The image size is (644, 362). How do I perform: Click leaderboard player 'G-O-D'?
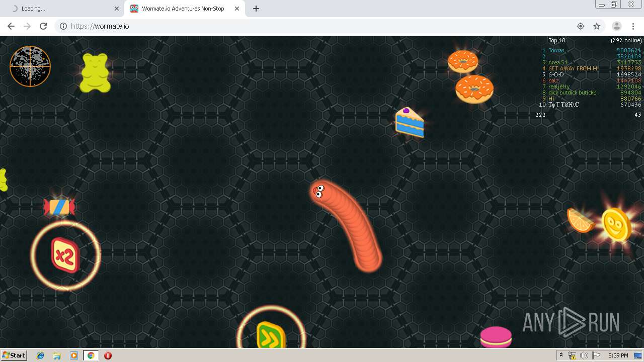(x=556, y=74)
